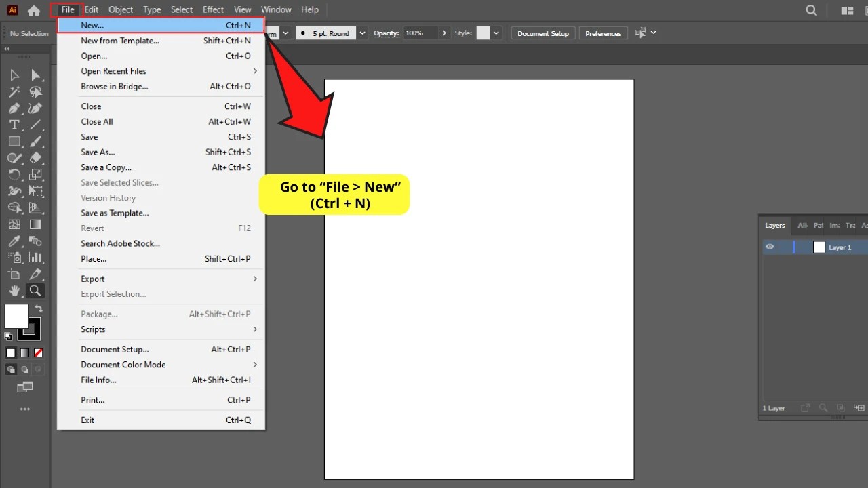Hide Layer 1 with the eye toggle
The height and width of the screenshot is (488, 868).
[x=770, y=247]
